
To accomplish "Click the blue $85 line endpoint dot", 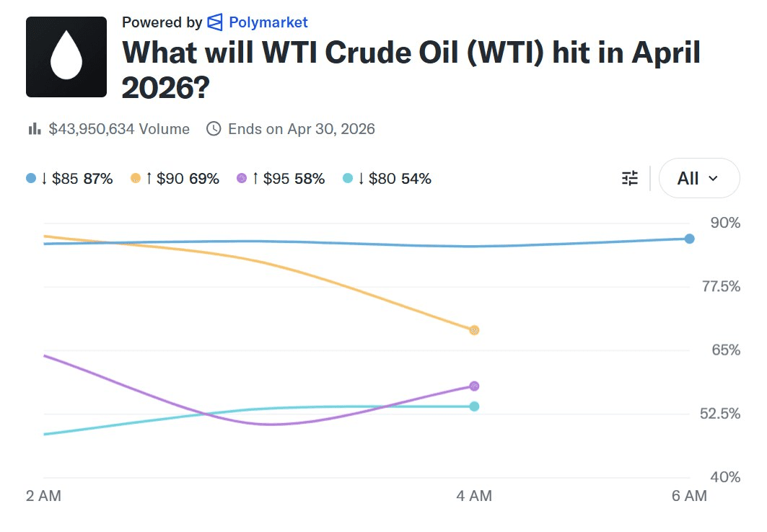I will pos(689,239).
